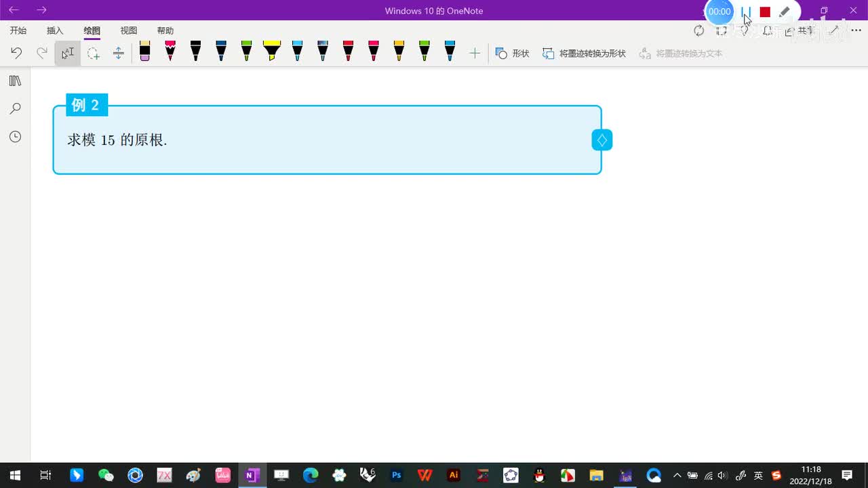Open the Windows Start menu
This screenshot has height=488, width=868.
15,475
